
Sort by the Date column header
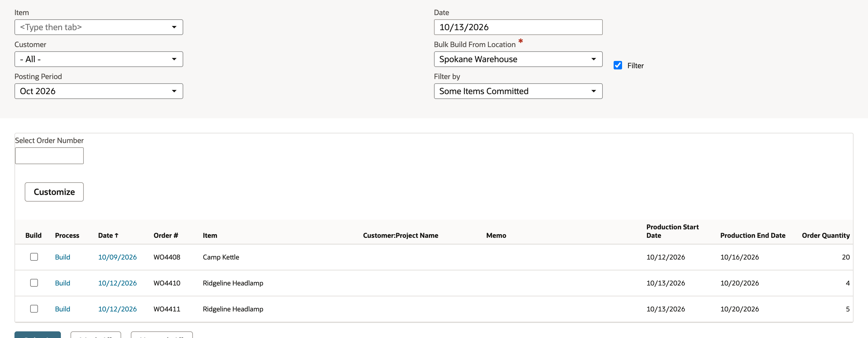(108, 235)
